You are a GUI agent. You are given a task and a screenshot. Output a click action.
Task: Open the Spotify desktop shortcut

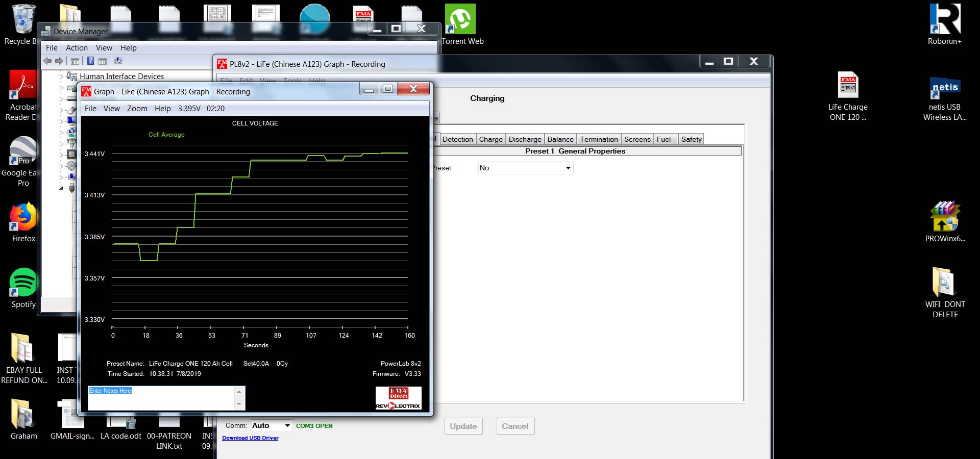[23, 283]
